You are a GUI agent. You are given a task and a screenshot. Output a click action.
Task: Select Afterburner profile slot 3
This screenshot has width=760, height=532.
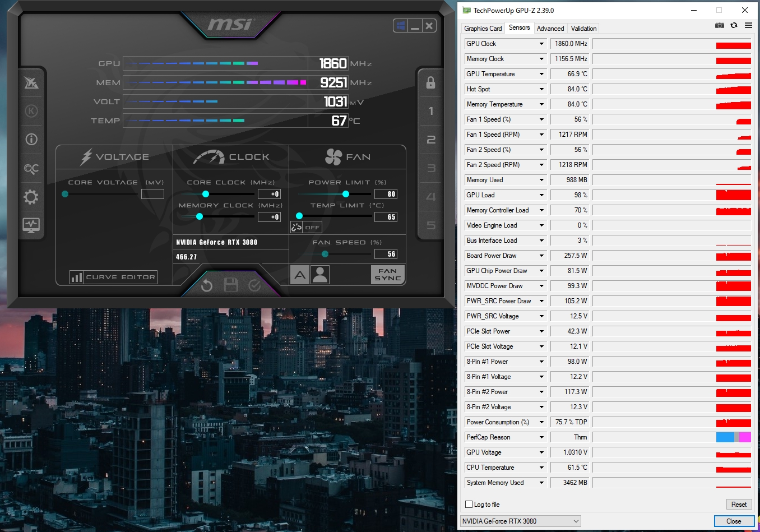430,168
